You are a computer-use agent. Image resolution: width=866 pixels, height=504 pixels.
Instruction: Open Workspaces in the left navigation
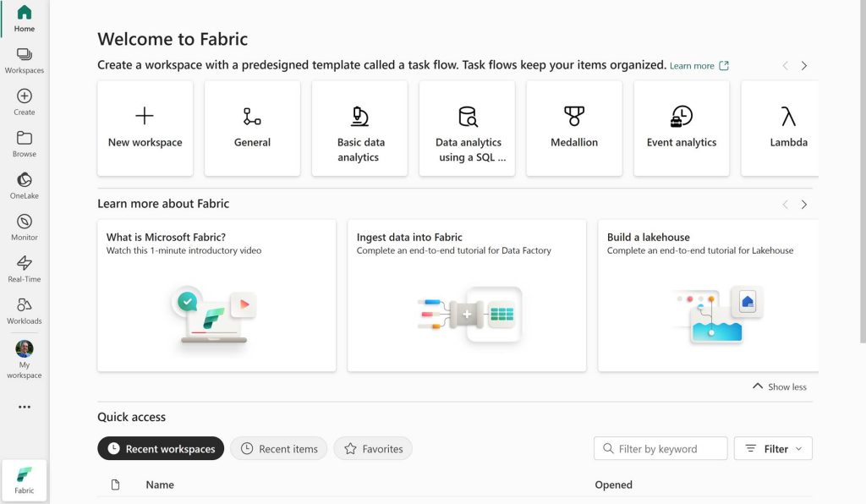(25, 61)
